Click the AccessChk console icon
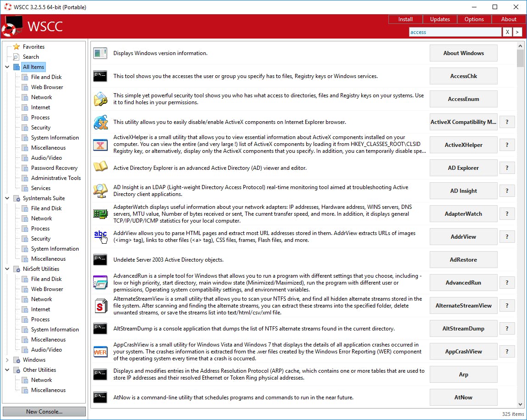The height and width of the screenshot is (420, 527). tap(100, 76)
